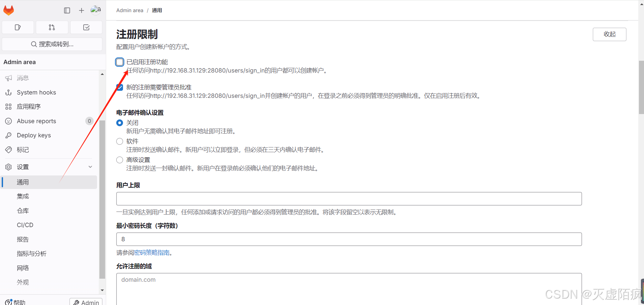Click the Abuse reports count badge
This screenshot has width=644, height=305.
89,121
